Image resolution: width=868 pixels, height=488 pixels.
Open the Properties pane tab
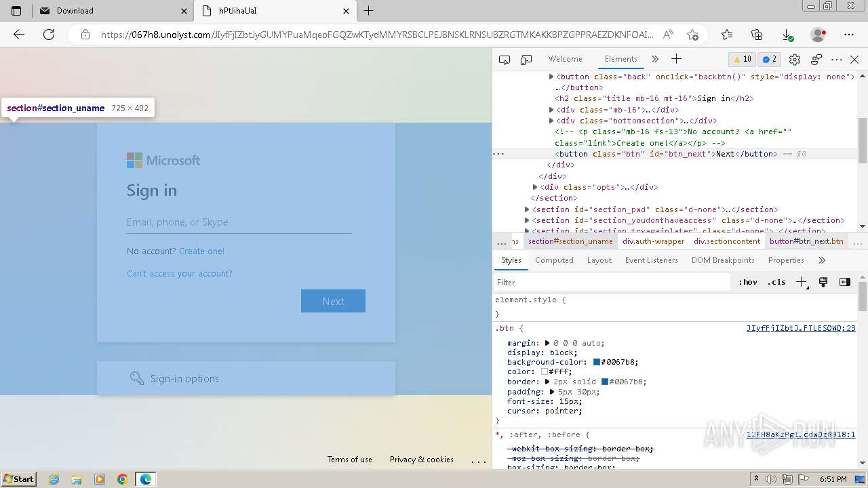tap(786, 260)
